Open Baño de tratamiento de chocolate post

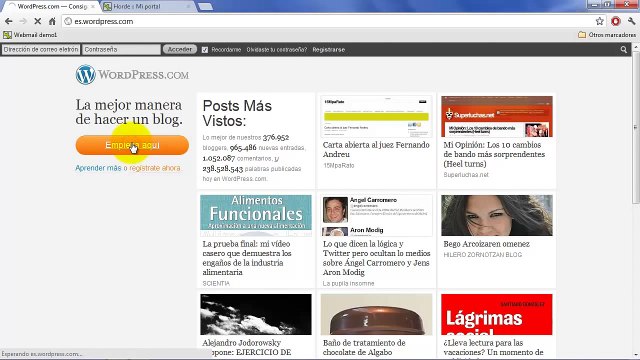tap(364, 347)
